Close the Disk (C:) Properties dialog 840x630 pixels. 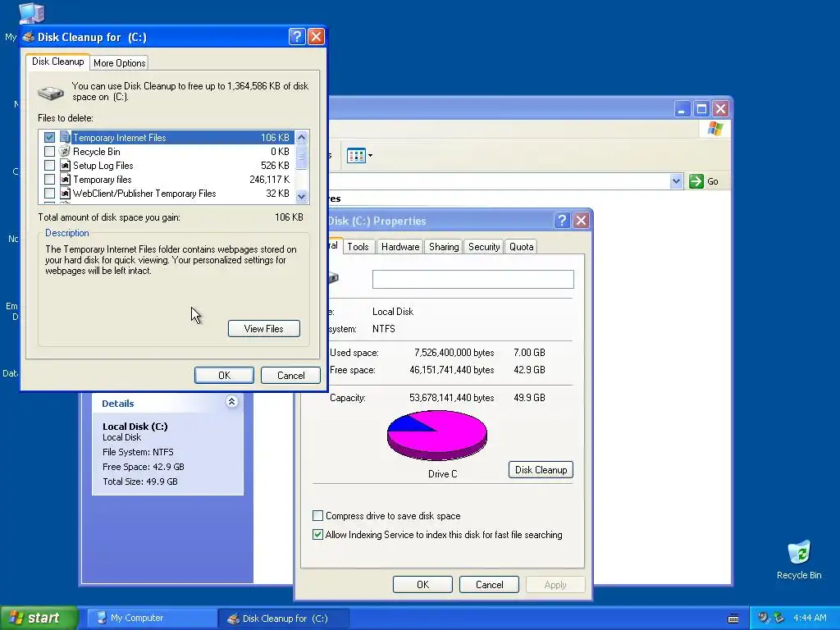coord(582,220)
